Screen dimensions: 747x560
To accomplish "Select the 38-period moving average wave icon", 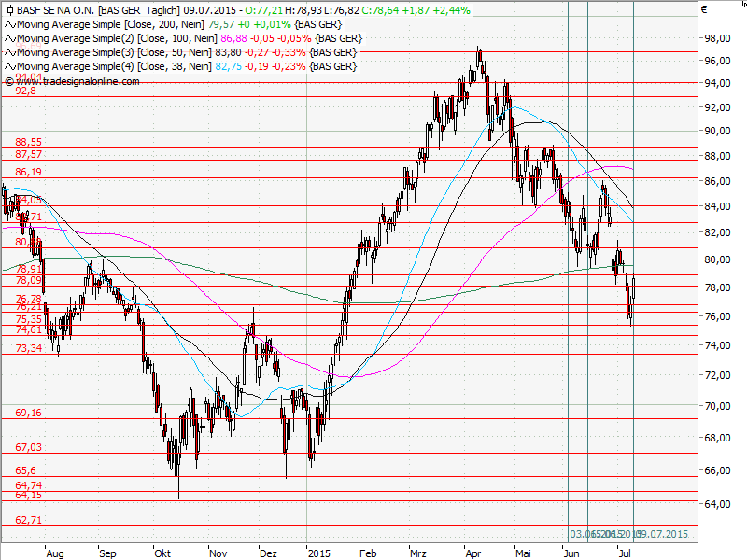I will tap(11, 64).
